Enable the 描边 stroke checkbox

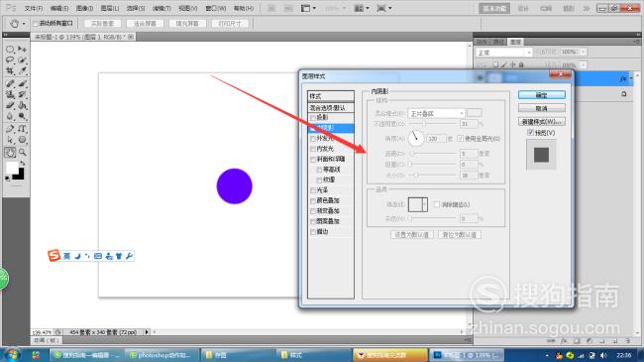tap(313, 232)
